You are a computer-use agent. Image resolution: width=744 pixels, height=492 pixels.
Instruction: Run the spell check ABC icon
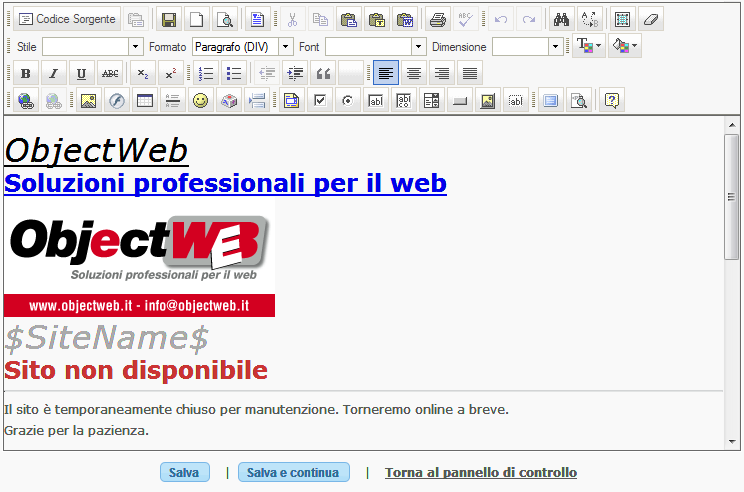click(x=465, y=19)
